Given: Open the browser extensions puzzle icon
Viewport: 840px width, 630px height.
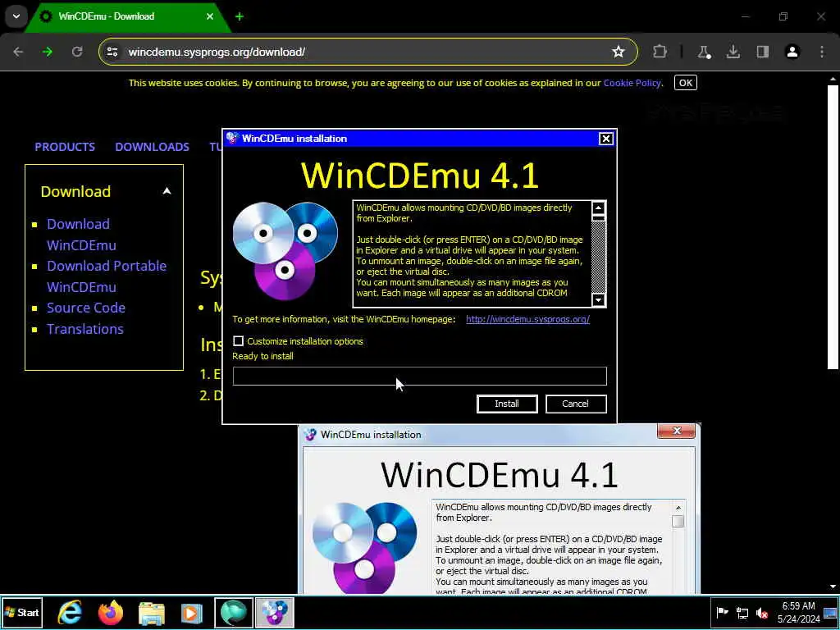Looking at the screenshot, I should click(660, 52).
